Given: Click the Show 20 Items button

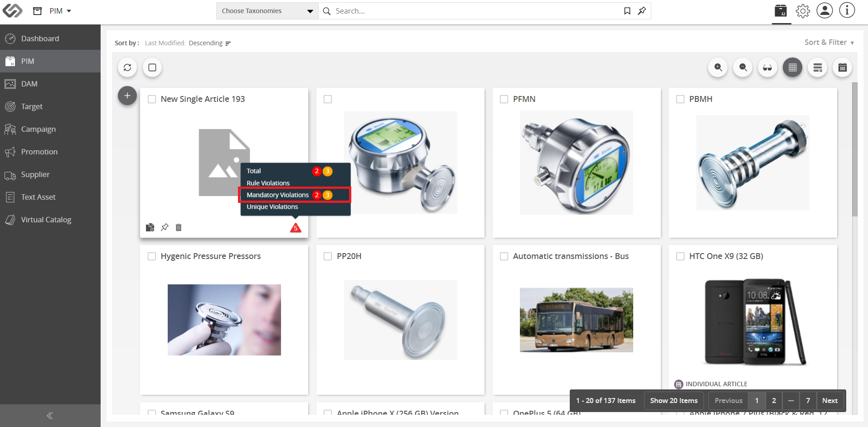Looking at the screenshot, I should pyautogui.click(x=674, y=401).
